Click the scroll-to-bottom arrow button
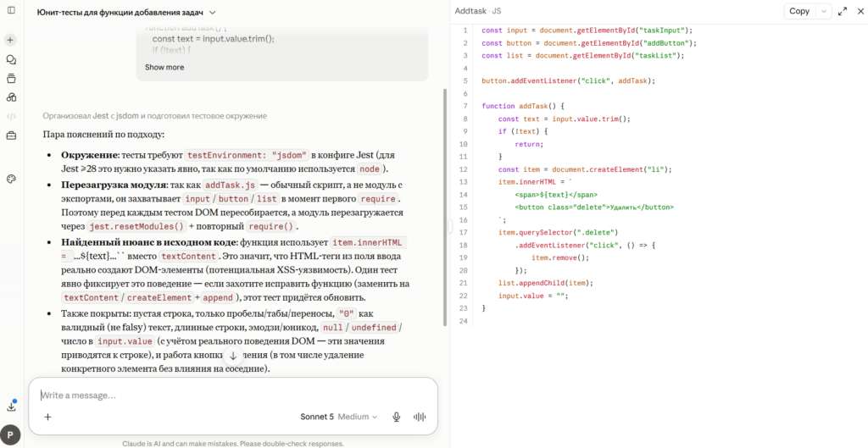This screenshot has width=868, height=448. [x=233, y=356]
